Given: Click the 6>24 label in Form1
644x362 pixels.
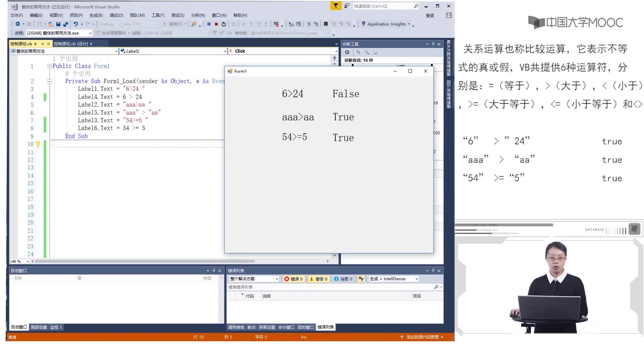Looking at the screenshot, I should 293,94.
